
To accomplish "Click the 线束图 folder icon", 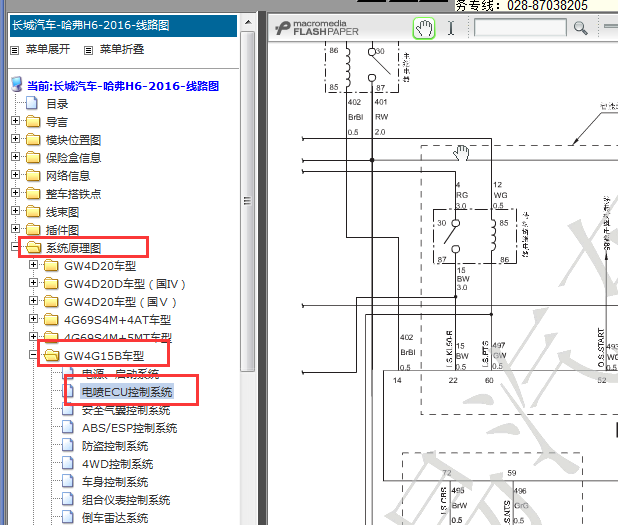I will (x=33, y=212).
